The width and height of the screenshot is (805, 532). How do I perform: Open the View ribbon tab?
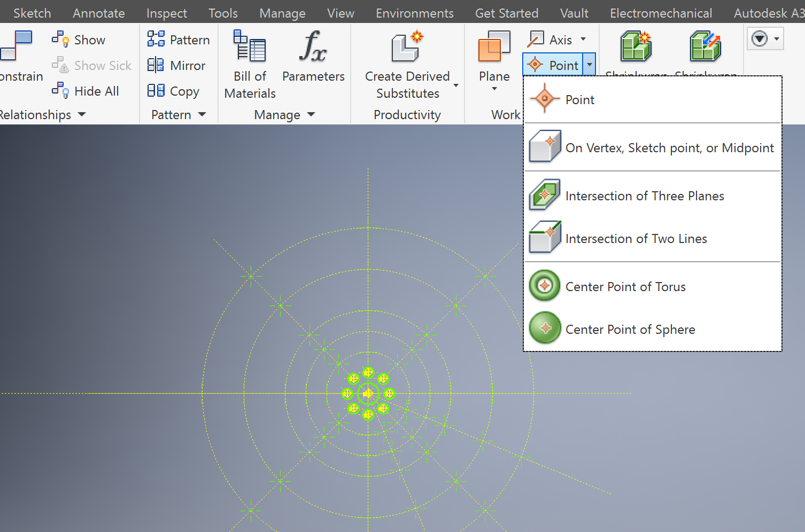tap(340, 13)
